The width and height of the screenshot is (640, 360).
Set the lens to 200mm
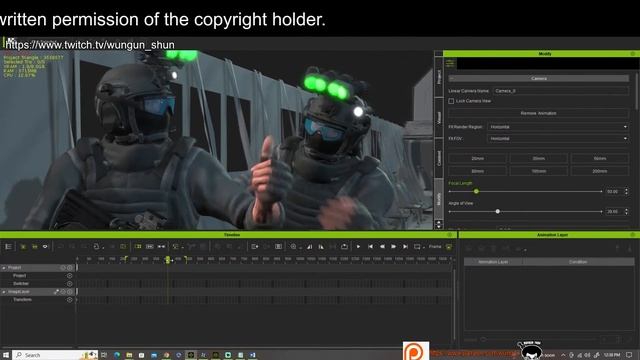600,171
